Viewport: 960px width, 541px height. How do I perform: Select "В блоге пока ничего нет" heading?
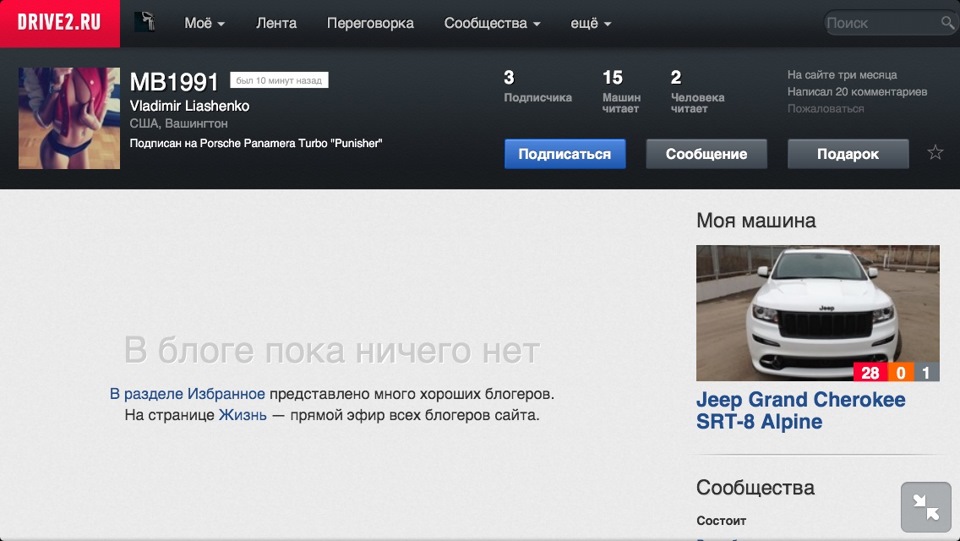pos(332,351)
